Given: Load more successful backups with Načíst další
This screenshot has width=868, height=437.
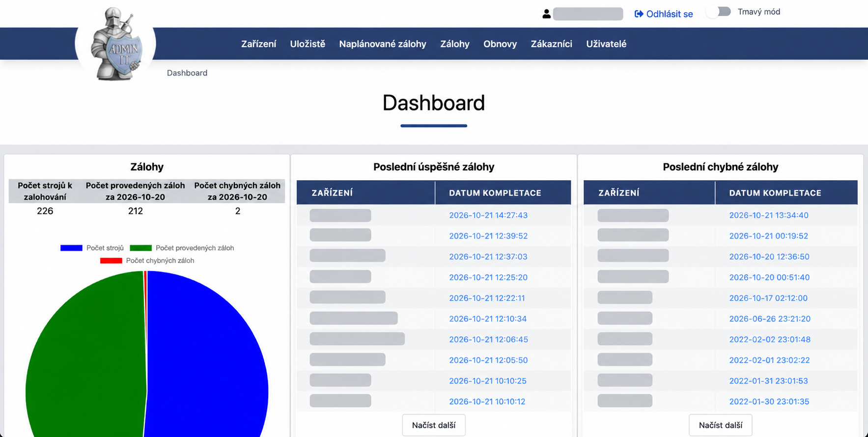Looking at the screenshot, I should (434, 425).
